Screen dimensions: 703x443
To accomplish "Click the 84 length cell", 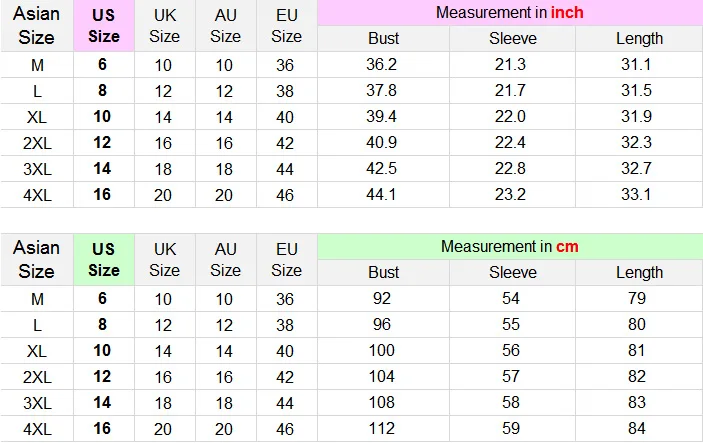I will coord(638,429).
